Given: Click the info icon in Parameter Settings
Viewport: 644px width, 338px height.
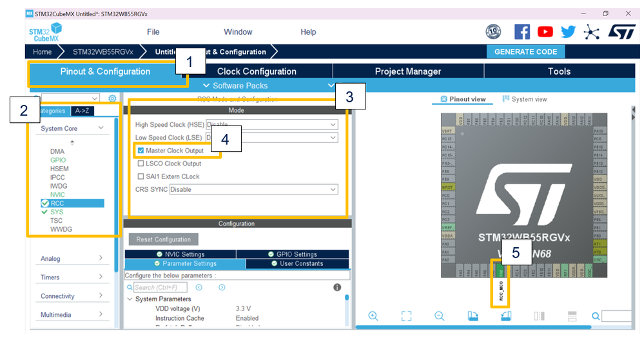Looking at the screenshot, I should (337, 287).
